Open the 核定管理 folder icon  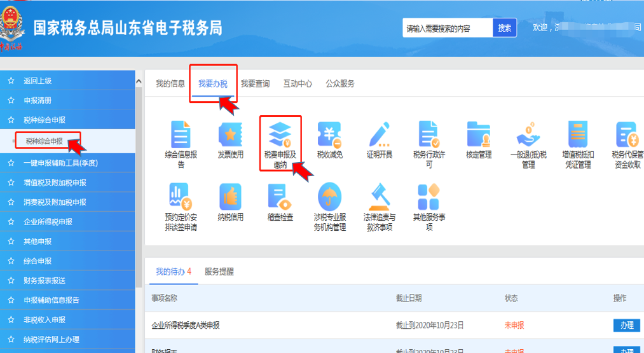[x=479, y=135]
